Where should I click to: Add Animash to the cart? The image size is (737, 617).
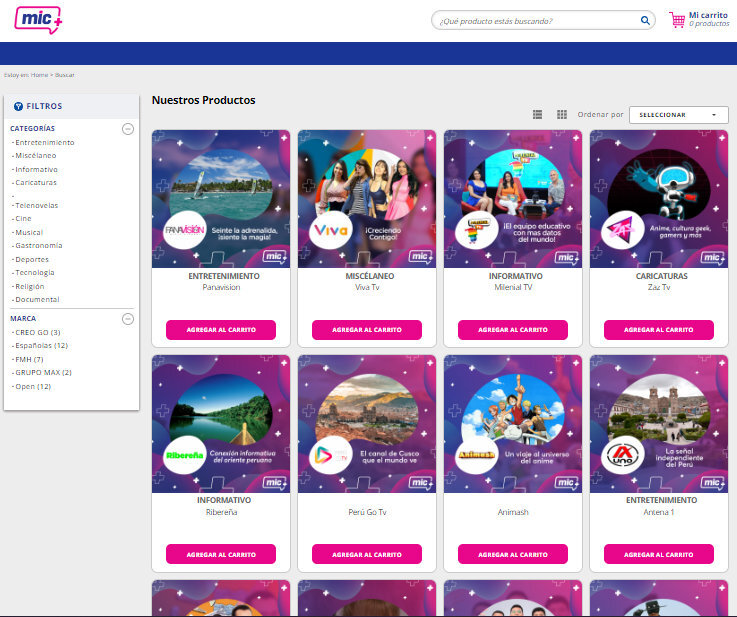[x=513, y=555]
